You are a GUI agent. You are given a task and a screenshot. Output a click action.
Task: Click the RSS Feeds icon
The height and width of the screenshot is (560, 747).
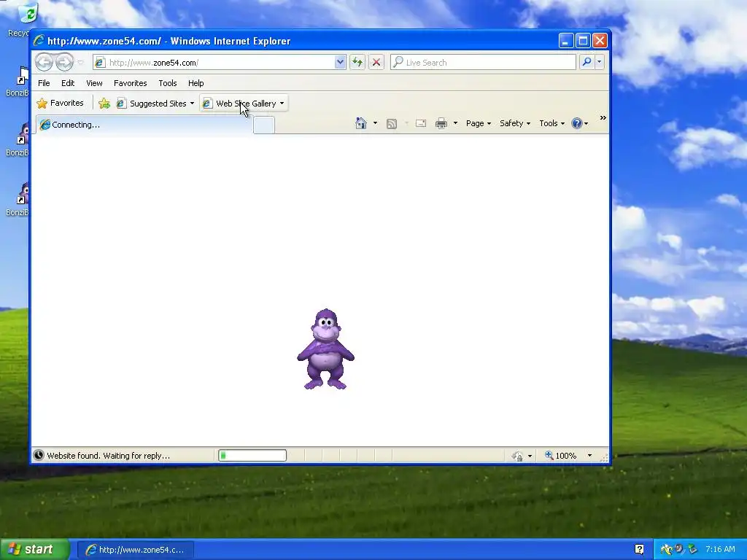(x=392, y=124)
